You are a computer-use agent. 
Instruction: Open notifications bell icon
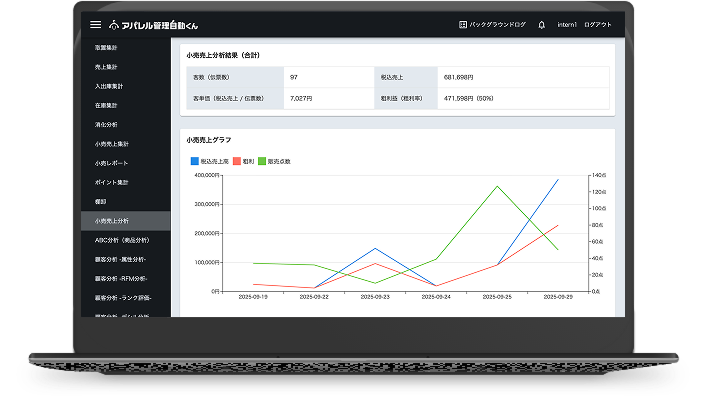(x=541, y=24)
